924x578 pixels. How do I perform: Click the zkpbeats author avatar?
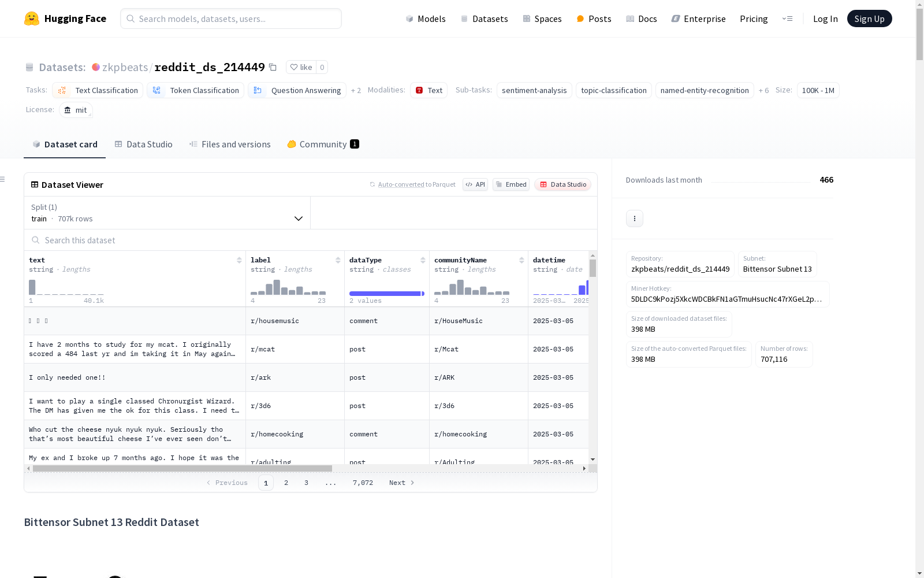pyautogui.click(x=96, y=67)
